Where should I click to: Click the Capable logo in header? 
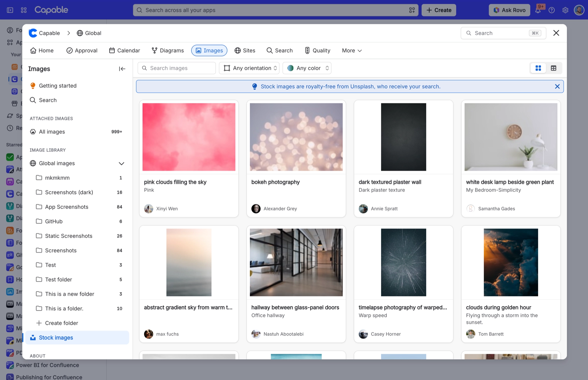click(x=51, y=10)
